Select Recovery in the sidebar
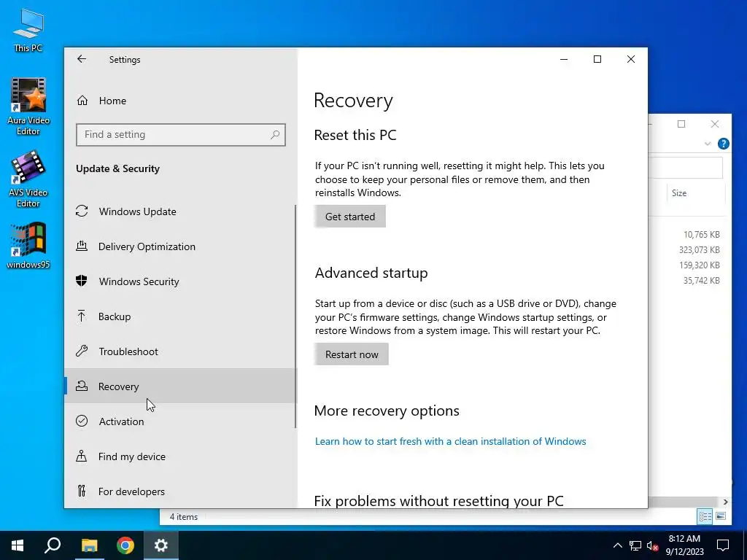 (x=180, y=386)
